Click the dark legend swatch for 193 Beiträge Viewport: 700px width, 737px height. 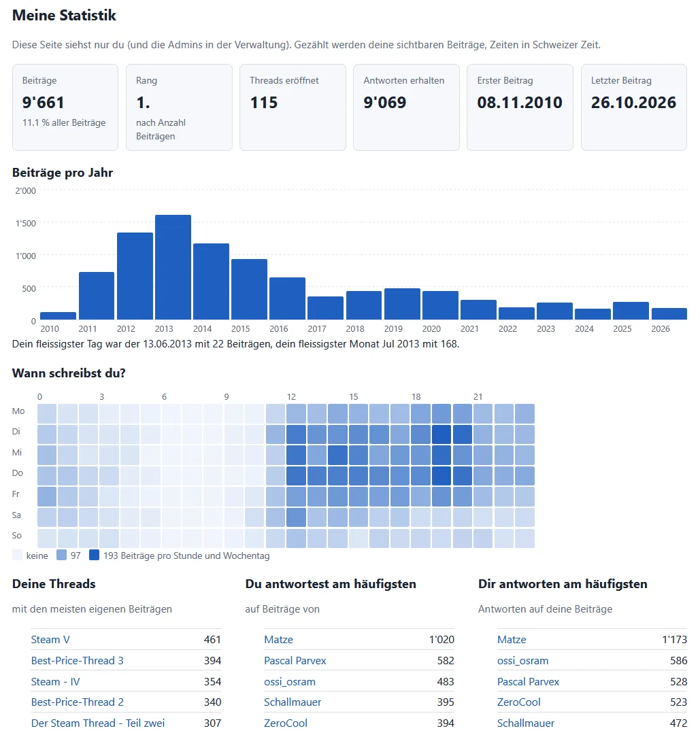(94, 555)
